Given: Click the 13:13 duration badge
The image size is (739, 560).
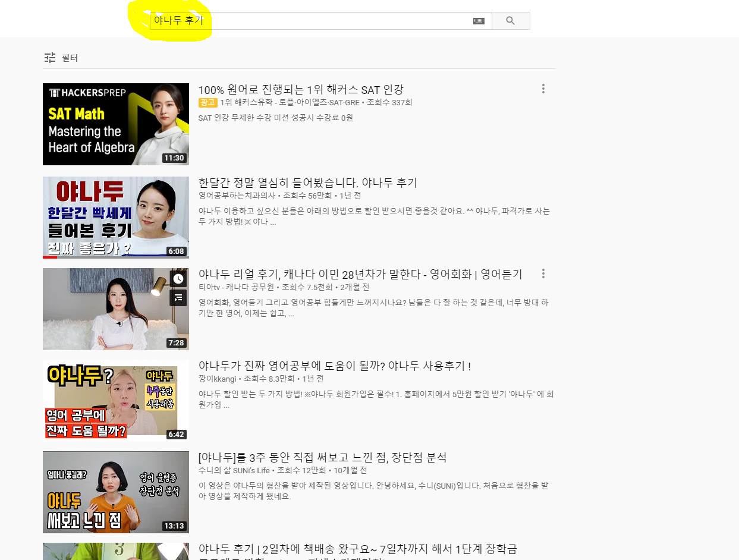Looking at the screenshot, I should coord(174,526).
